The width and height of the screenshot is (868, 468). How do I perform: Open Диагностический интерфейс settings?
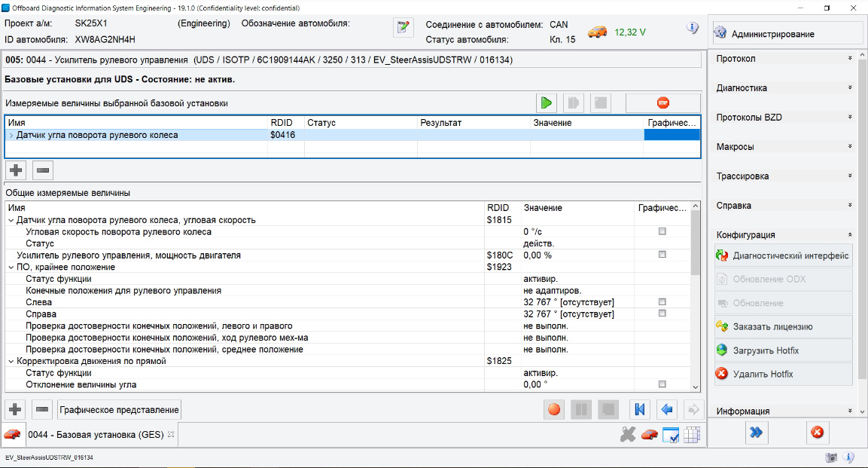click(x=783, y=255)
